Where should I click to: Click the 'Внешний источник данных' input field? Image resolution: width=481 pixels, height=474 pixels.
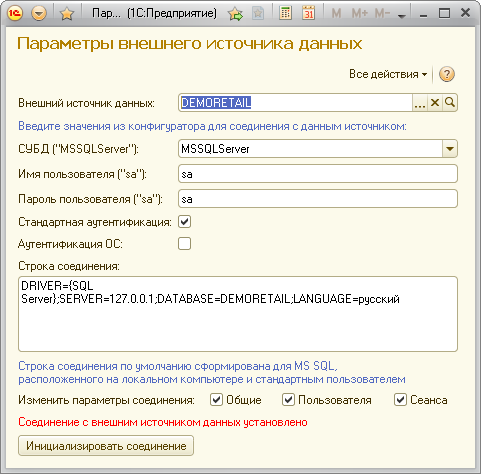tap(295, 103)
